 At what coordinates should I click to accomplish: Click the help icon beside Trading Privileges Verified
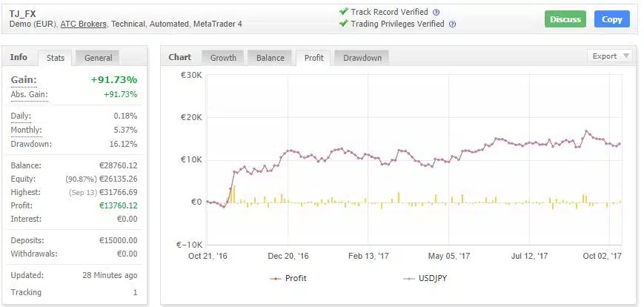[452, 24]
